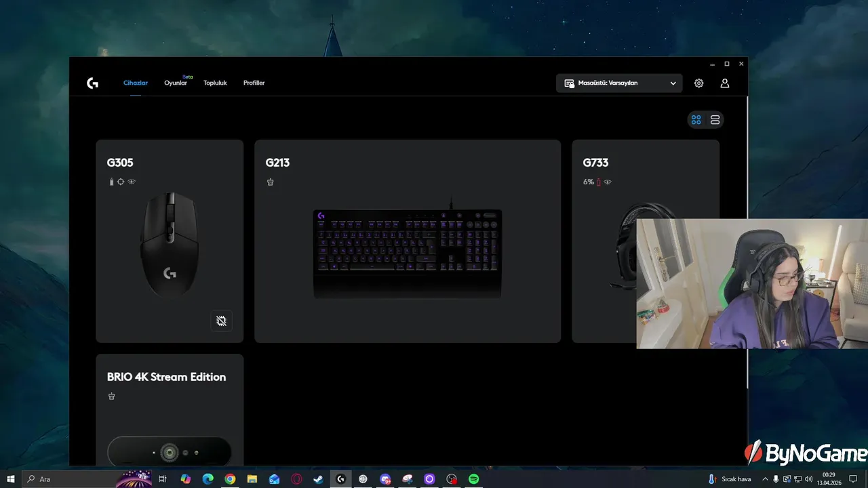The height and width of the screenshot is (488, 868).
Task: Open the Windows Start menu
Action: [11, 479]
